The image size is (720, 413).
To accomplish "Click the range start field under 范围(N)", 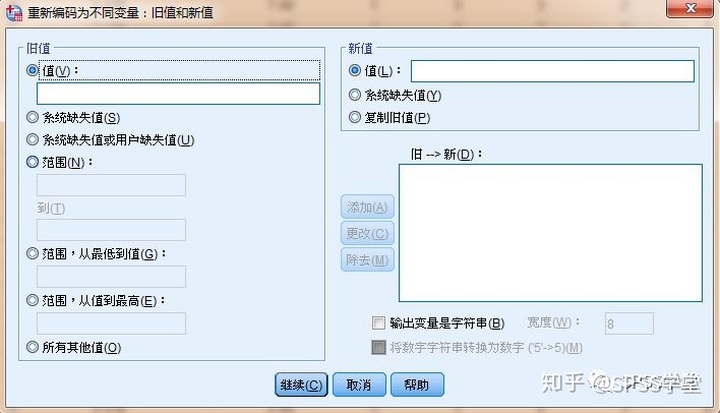I will pos(111,185).
